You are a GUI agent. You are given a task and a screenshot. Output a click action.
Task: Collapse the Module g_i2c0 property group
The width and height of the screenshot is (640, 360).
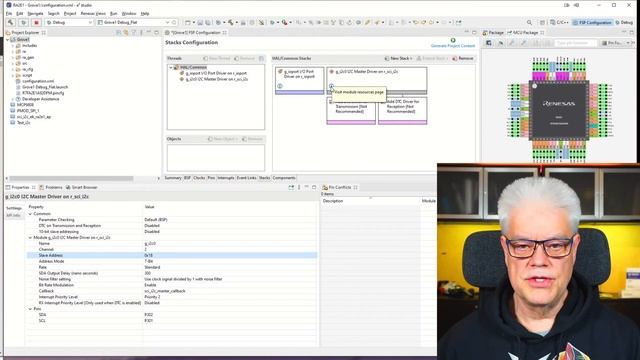30,238
